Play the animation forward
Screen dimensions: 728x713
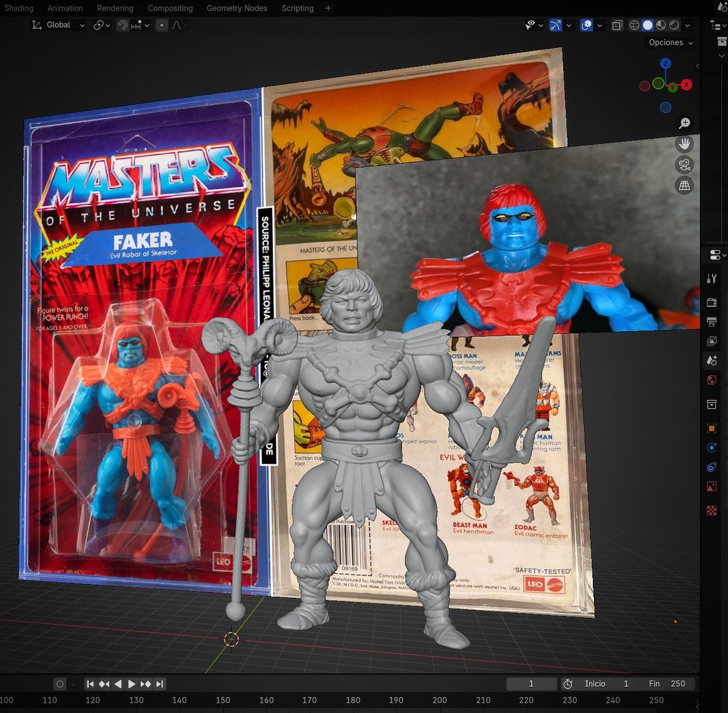(x=131, y=684)
